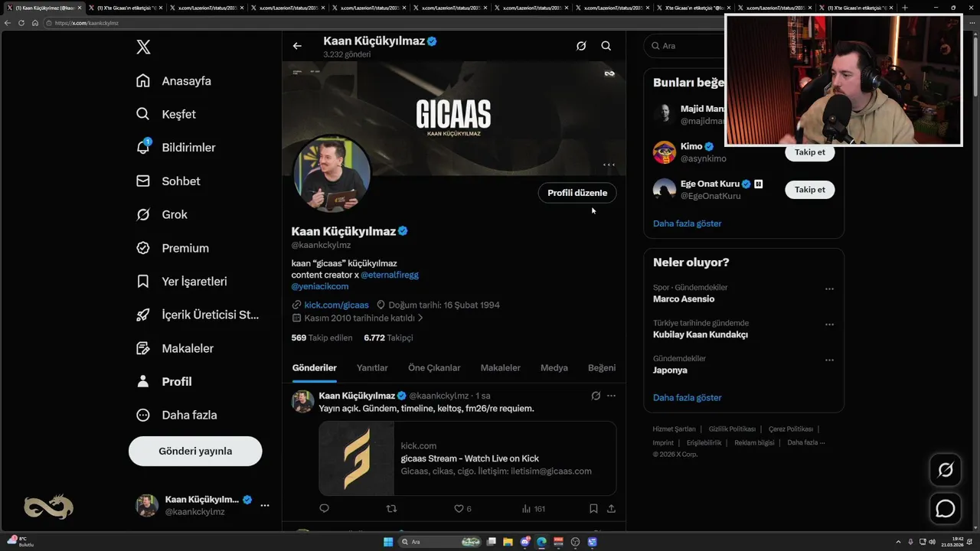The image size is (980, 551).
Task: Open floating chat button
Action: pos(946,508)
